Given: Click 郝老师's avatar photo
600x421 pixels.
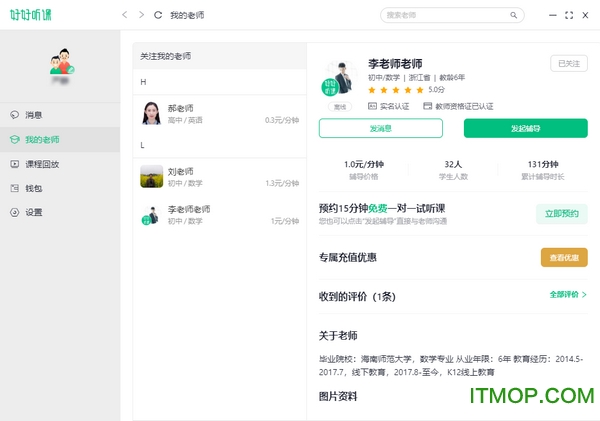Looking at the screenshot, I should point(152,113).
